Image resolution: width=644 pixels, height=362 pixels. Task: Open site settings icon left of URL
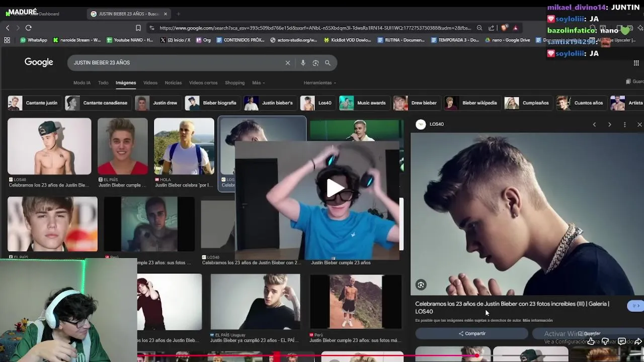click(151, 28)
